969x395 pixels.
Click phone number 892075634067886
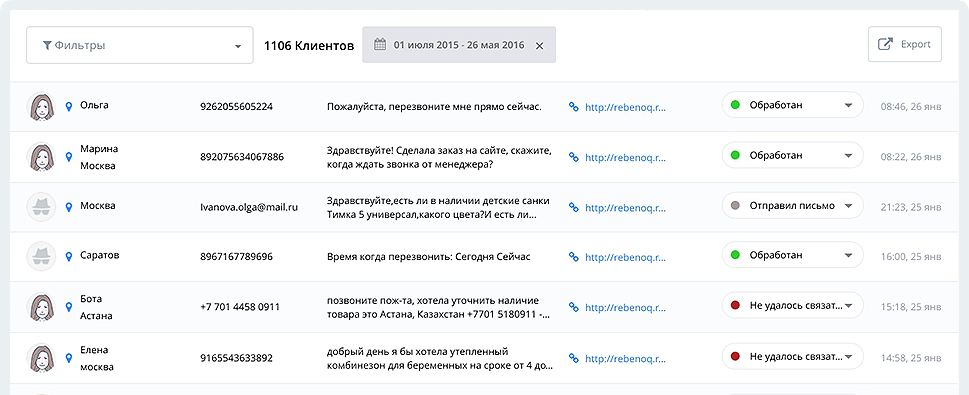tap(242, 157)
